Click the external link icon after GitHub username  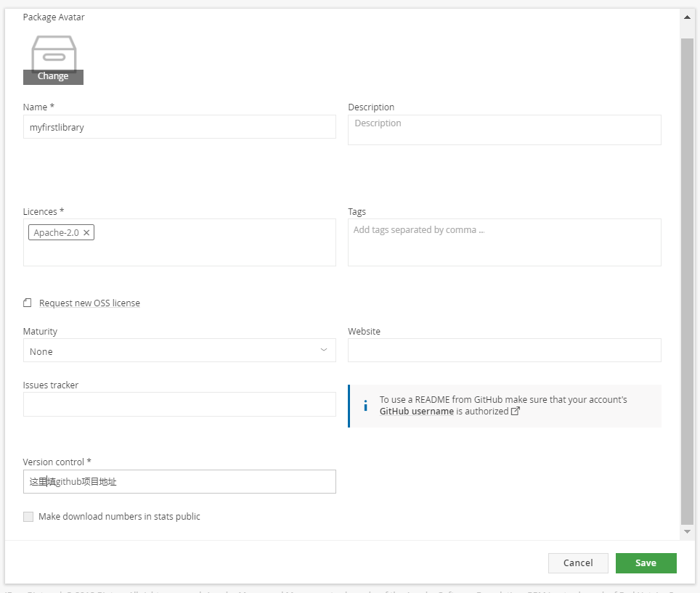tap(516, 411)
